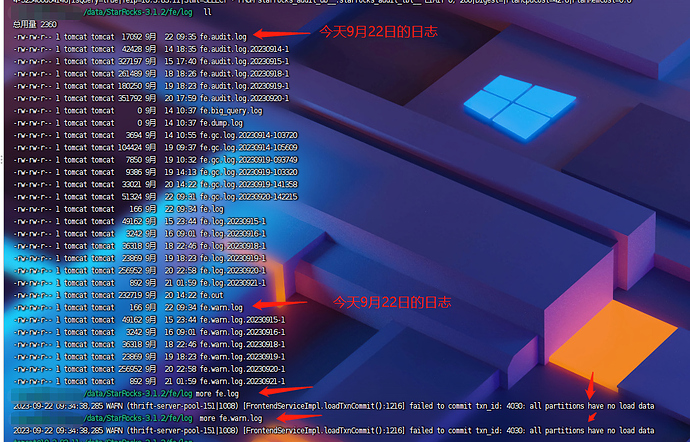Click fe.warn.log file name in the listing
The height and width of the screenshot is (442, 690).
click(x=221, y=308)
